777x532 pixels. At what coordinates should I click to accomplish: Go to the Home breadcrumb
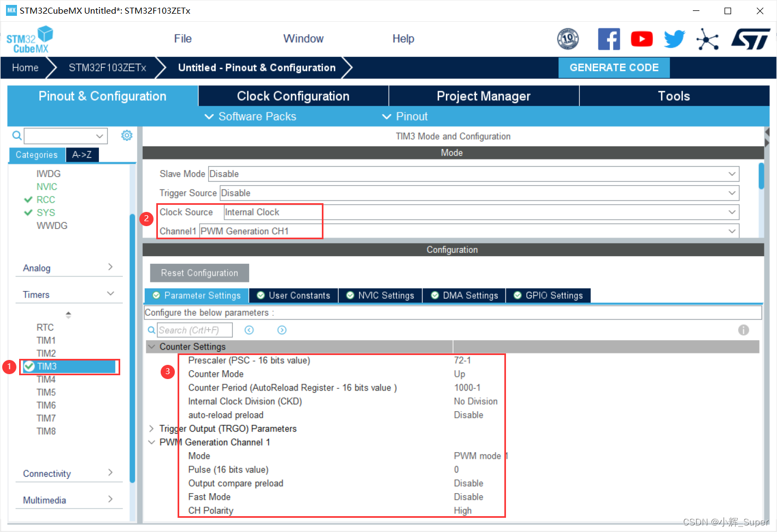(25, 68)
